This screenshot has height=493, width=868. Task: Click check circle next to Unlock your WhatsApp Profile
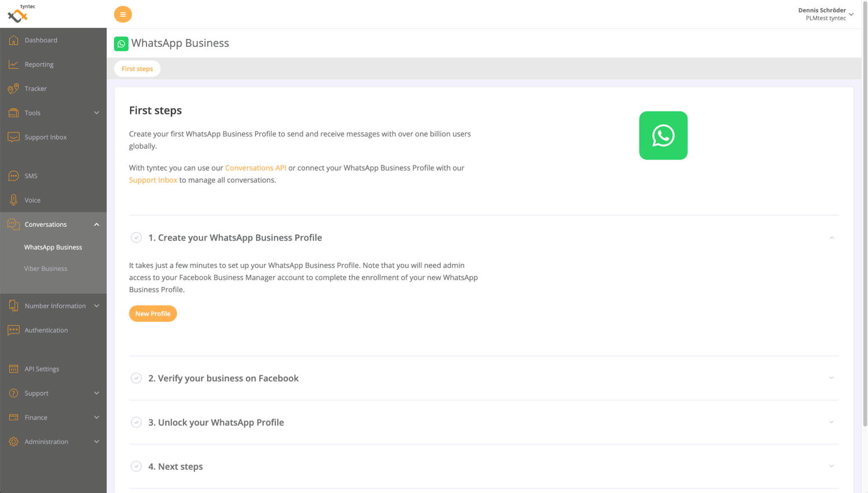point(136,422)
